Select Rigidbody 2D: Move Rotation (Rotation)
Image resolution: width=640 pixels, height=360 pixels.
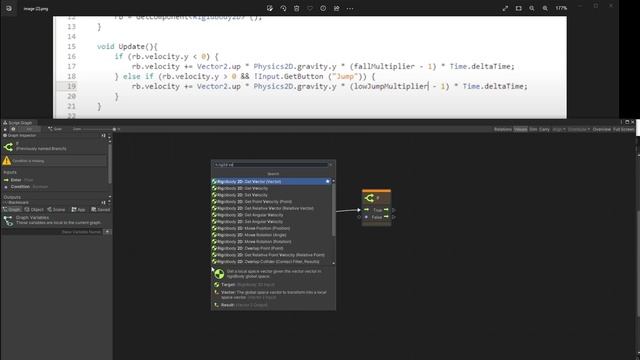coord(271,242)
